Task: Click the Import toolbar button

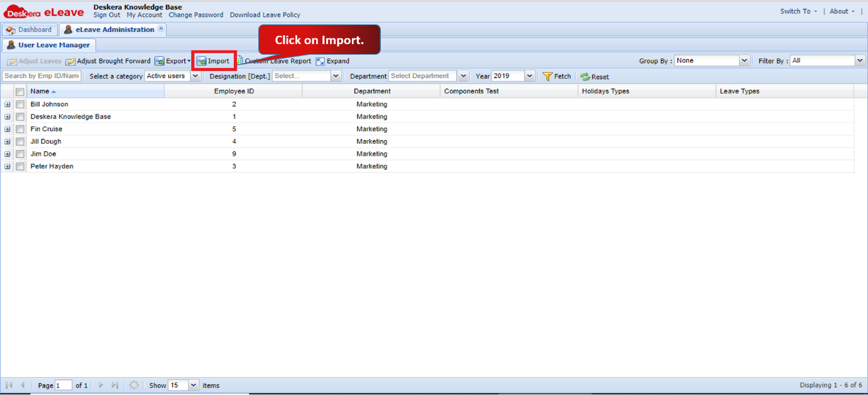Action: point(213,61)
